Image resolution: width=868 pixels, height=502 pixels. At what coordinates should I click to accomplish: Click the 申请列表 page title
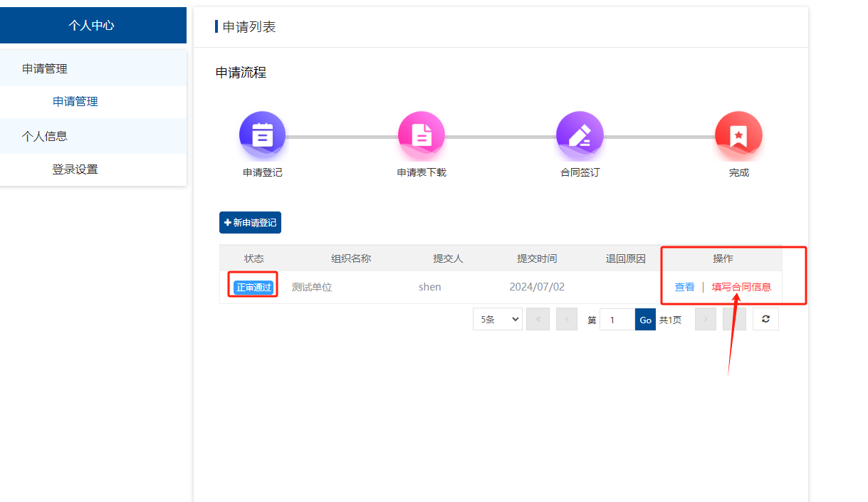pos(249,27)
